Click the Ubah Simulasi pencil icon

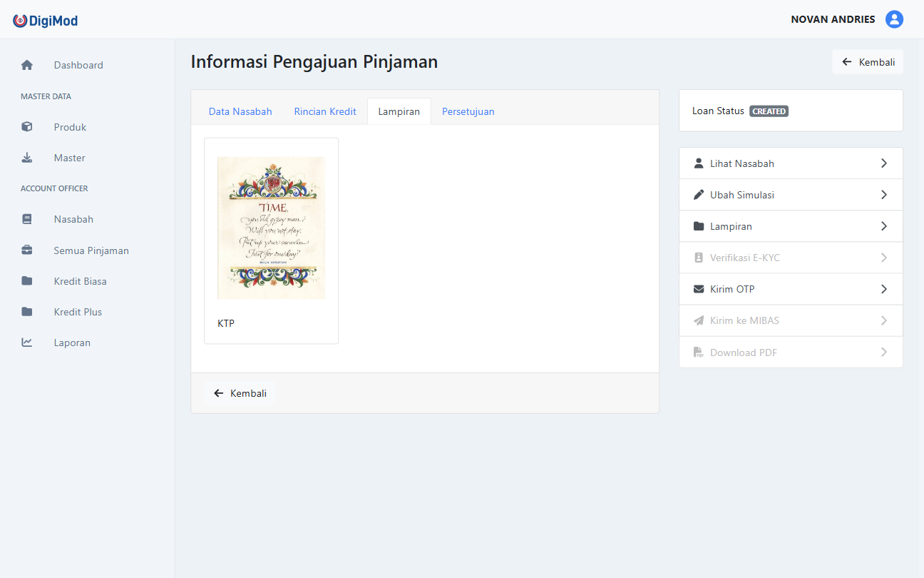coord(699,195)
